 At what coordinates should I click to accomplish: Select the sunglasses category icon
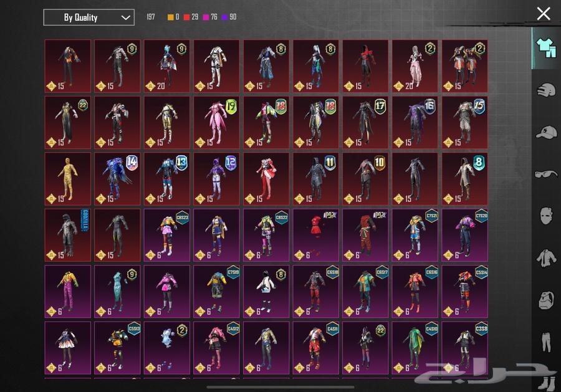(546, 174)
